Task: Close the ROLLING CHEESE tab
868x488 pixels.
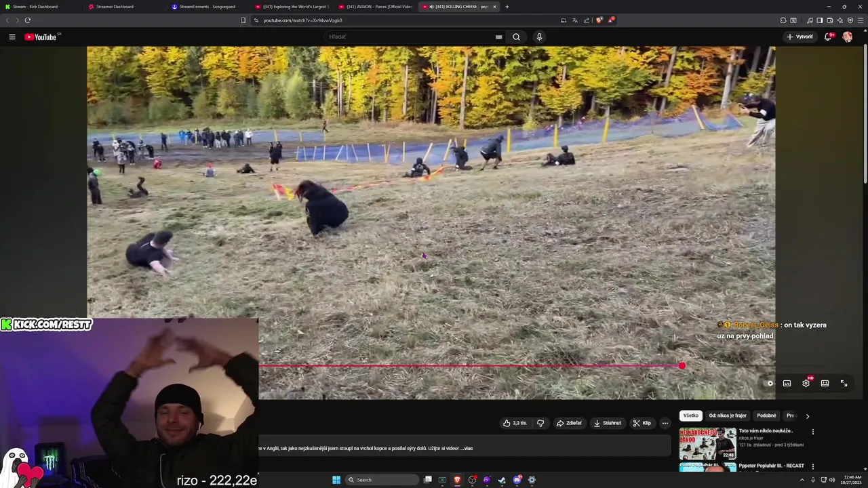Action: (494, 7)
